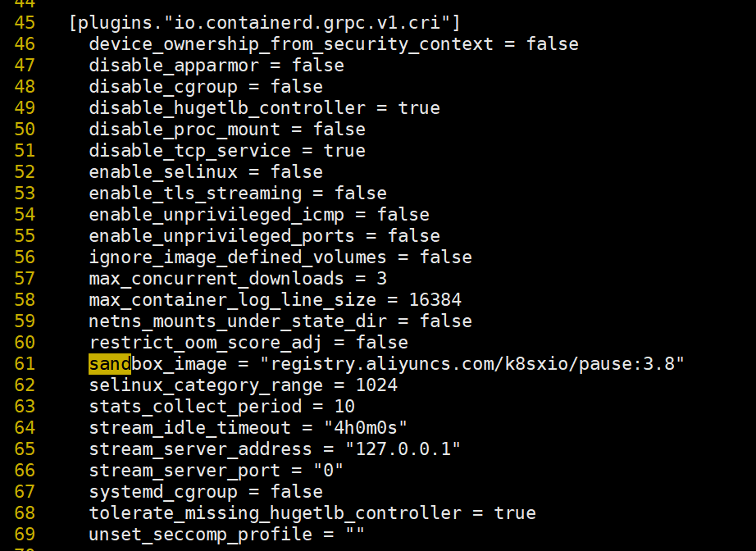This screenshot has width=756, height=551.
Task: Click the restrict_oom_score_adj setting name
Action: point(205,343)
